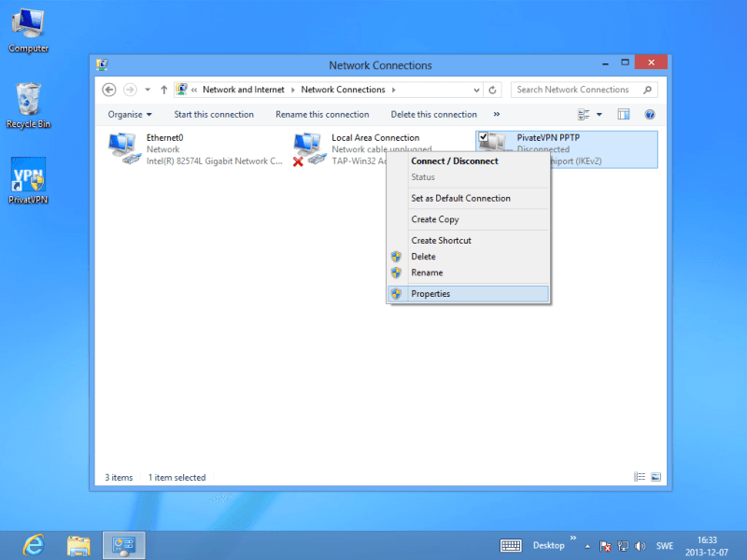Open Help with the question mark icon
The image size is (747, 560).
click(x=650, y=114)
